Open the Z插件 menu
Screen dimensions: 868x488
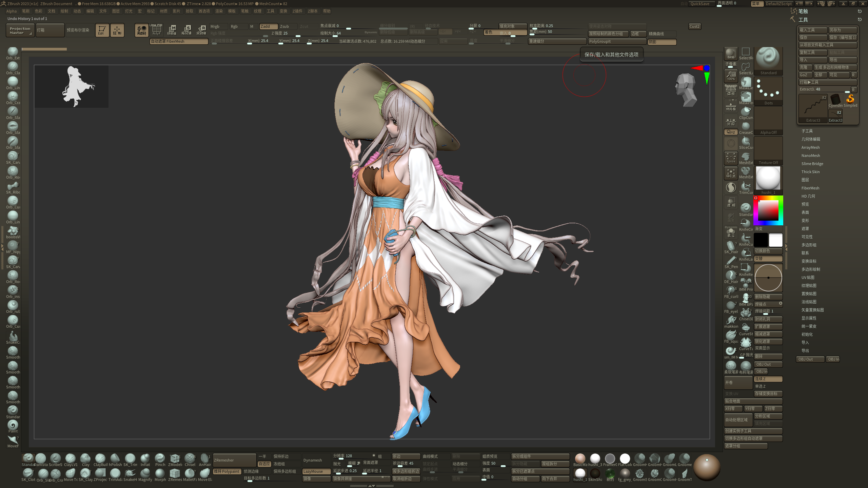[297, 11]
